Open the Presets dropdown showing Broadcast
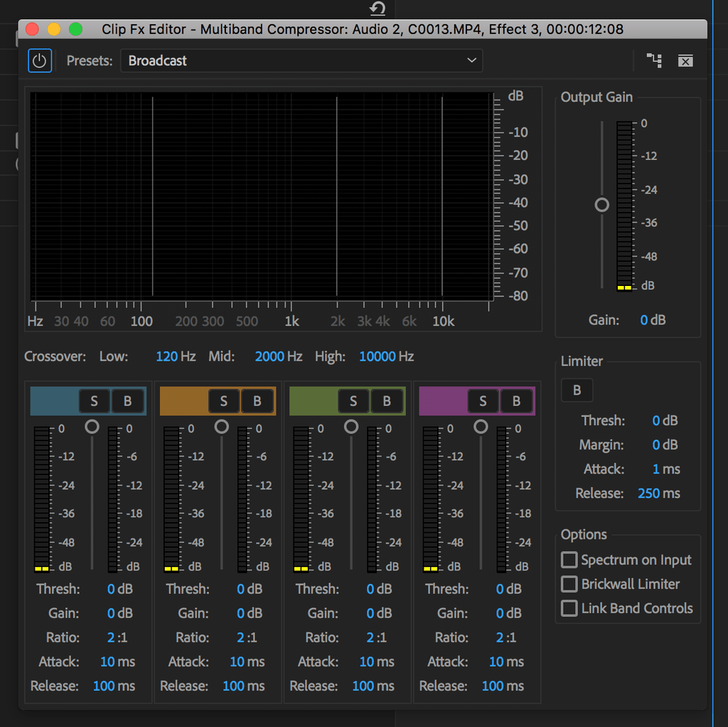The width and height of the screenshot is (728, 727). pos(301,61)
